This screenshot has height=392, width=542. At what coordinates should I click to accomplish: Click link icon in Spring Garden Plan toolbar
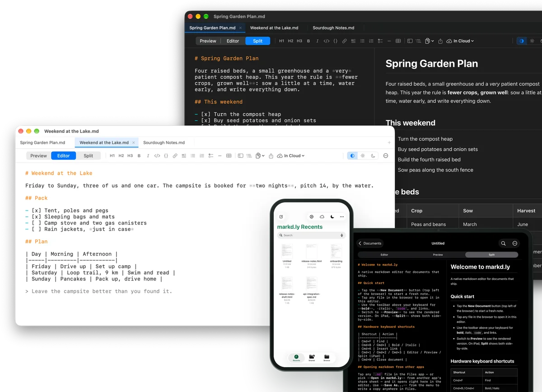pos(344,41)
